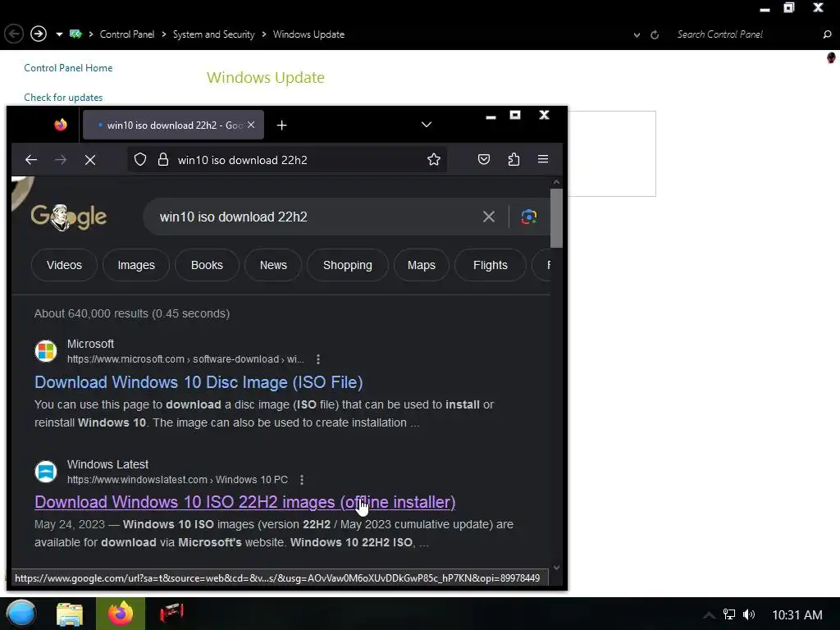Show hidden system tray icons
The height and width of the screenshot is (630, 840).
(x=709, y=615)
